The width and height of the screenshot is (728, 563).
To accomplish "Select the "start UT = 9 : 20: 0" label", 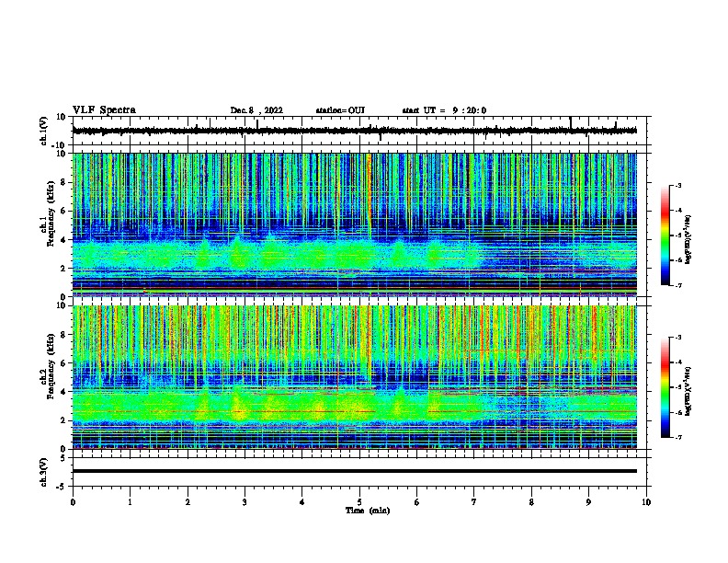I will point(444,110).
